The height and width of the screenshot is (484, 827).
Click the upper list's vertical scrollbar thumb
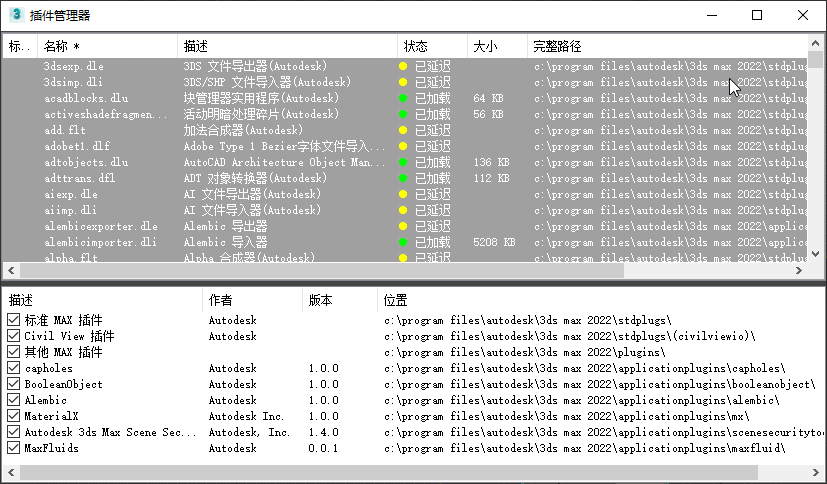coord(815,59)
